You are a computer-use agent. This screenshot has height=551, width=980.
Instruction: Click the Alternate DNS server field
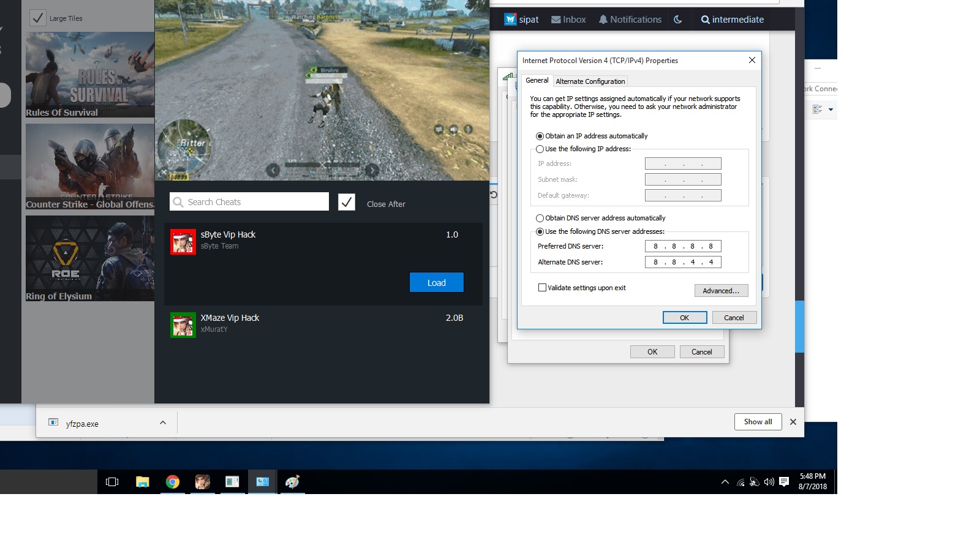point(683,262)
